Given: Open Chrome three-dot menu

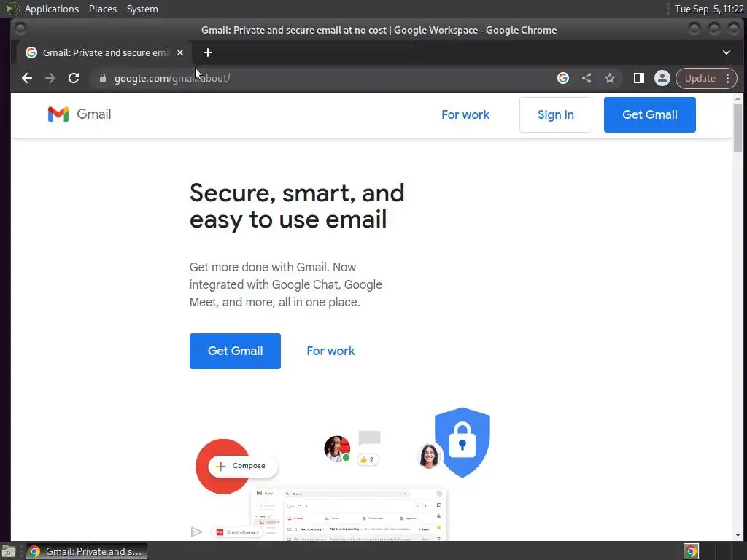Looking at the screenshot, I should coord(727,78).
